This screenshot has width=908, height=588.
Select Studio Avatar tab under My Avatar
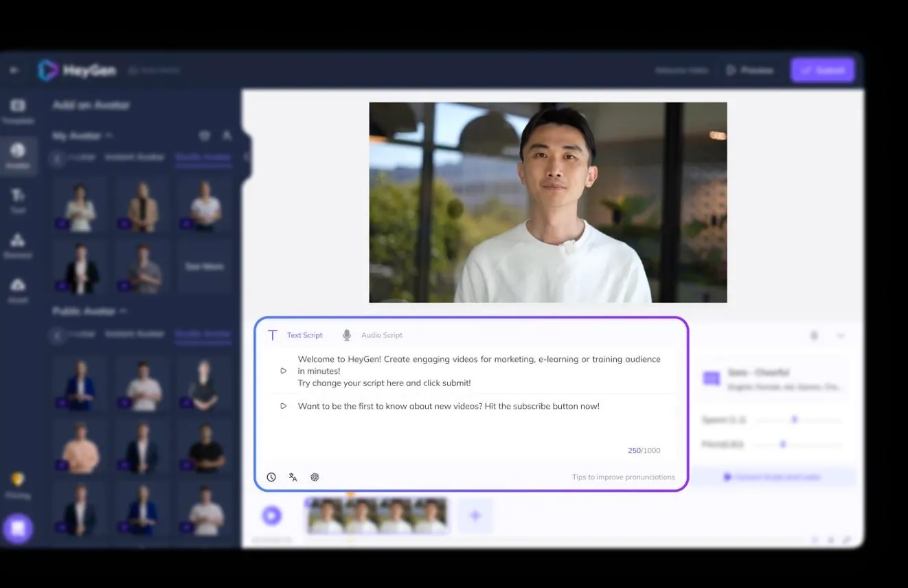(203, 157)
